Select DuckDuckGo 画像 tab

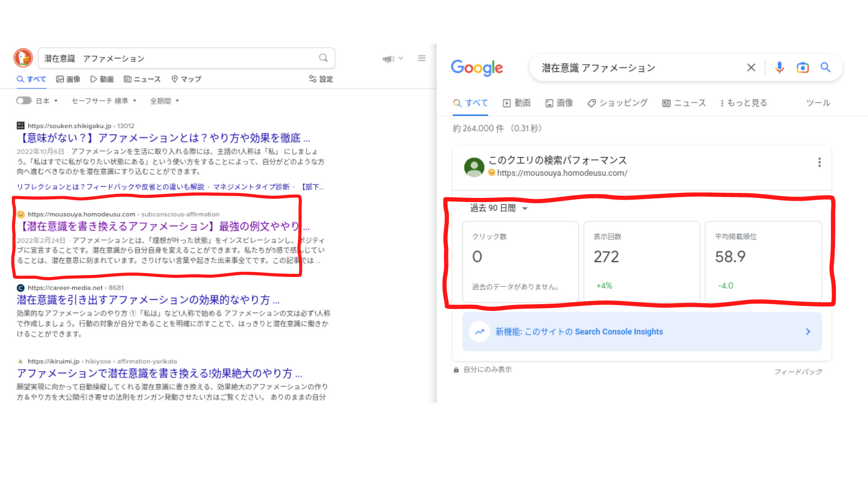click(68, 79)
